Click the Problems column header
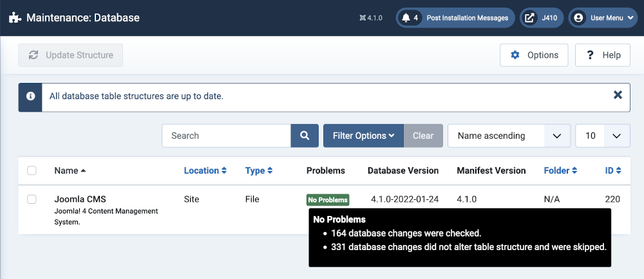This screenshot has height=279, width=644. click(326, 170)
